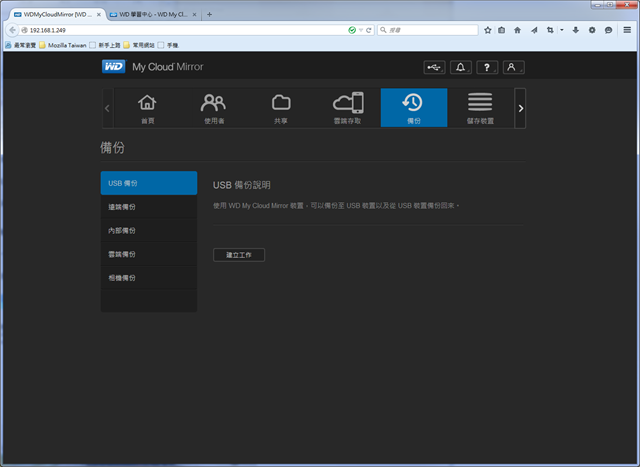Open the Mozilla Taiwan bookmark folder
This screenshot has width=640, height=467.
63,45
